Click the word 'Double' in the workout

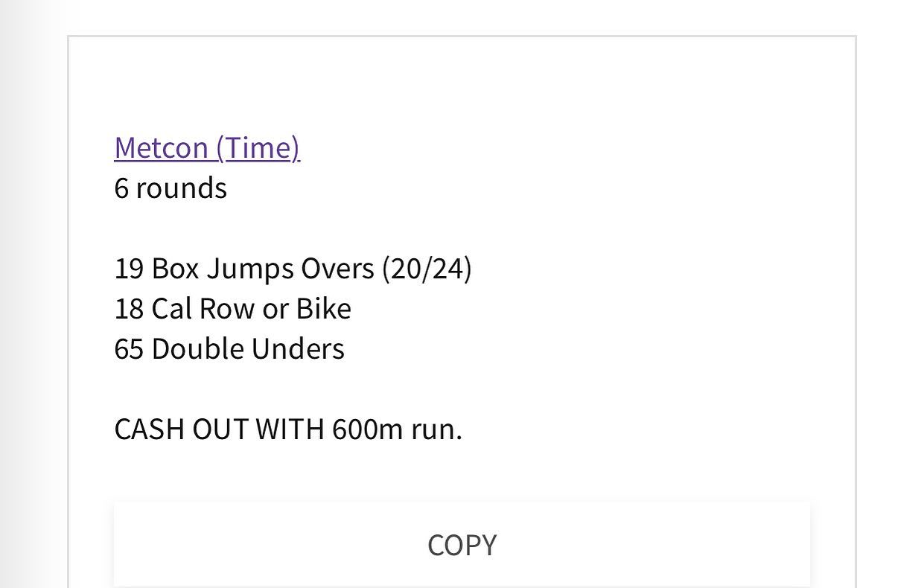(x=197, y=348)
